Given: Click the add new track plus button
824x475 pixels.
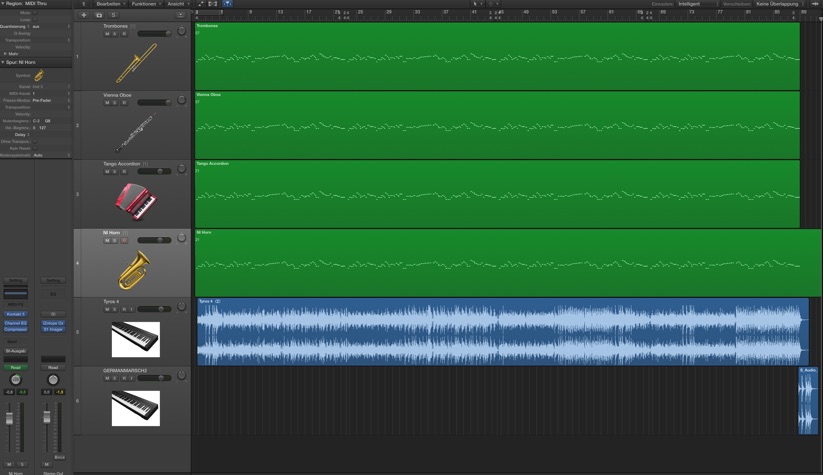Looking at the screenshot, I should tap(84, 15).
